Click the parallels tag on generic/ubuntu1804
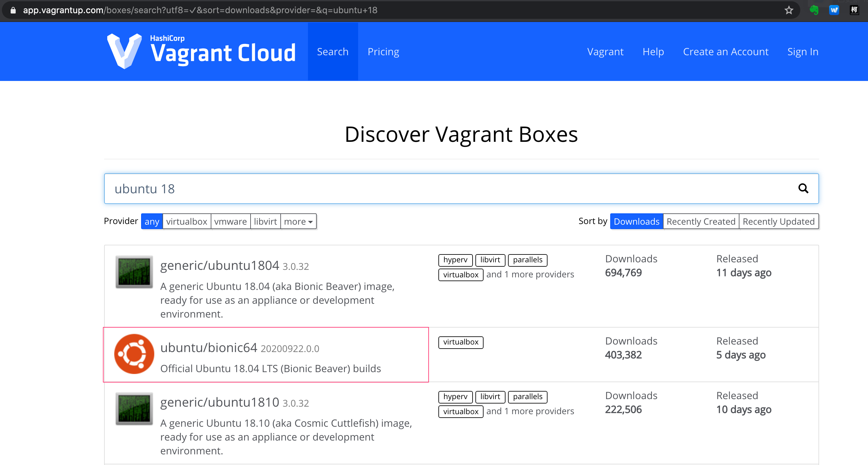This screenshot has width=868, height=465. [x=527, y=260]
